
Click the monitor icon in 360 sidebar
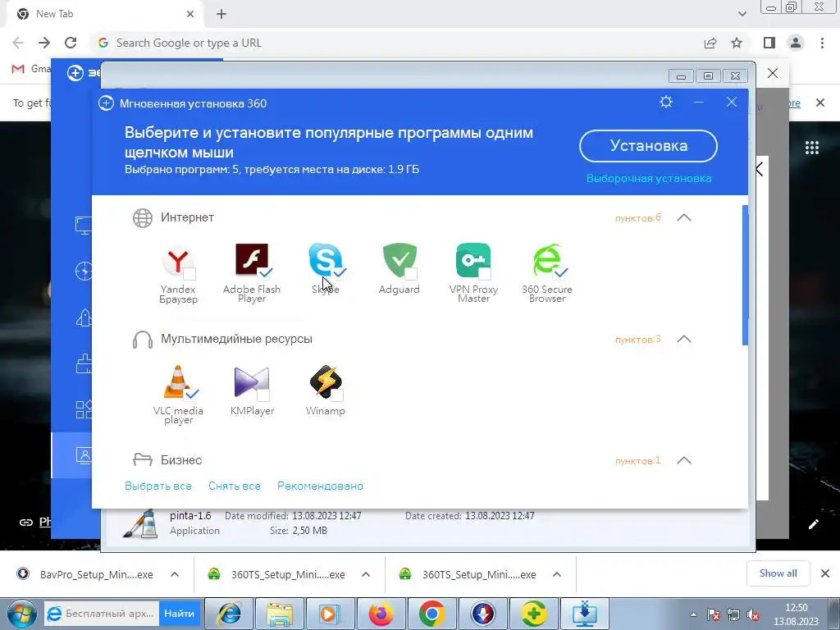pyautogui.click(x=84, y=225)
